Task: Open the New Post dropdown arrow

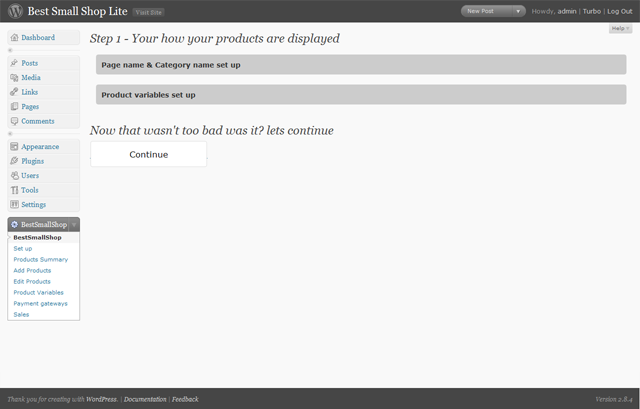Action: click(x=518, y=11)
